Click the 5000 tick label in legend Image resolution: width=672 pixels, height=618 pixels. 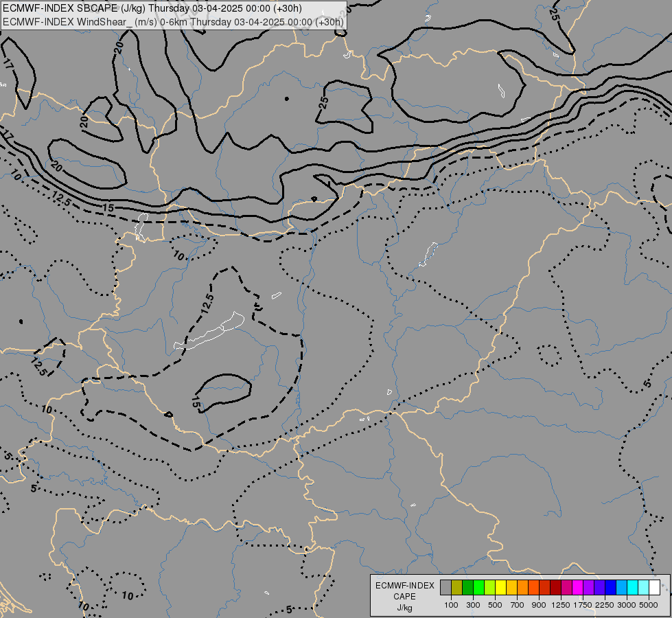click(x=649, y=605)
